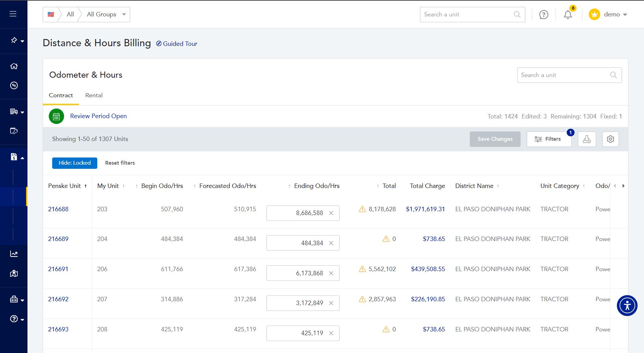Open the Filters panel
This screenshot has width=644, height=353.
(549, 139)
